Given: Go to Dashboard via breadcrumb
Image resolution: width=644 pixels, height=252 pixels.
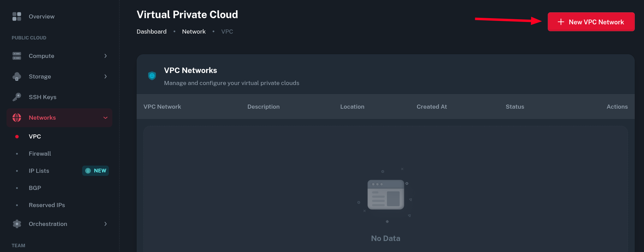Looking at the screenshot, I should tap(152, 32).
